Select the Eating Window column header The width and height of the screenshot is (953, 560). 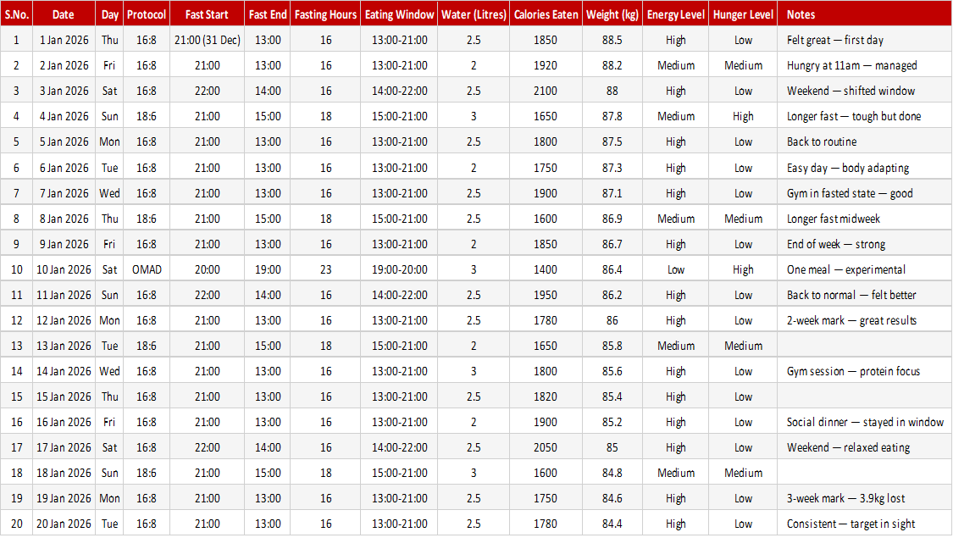(x=399, y=14)
